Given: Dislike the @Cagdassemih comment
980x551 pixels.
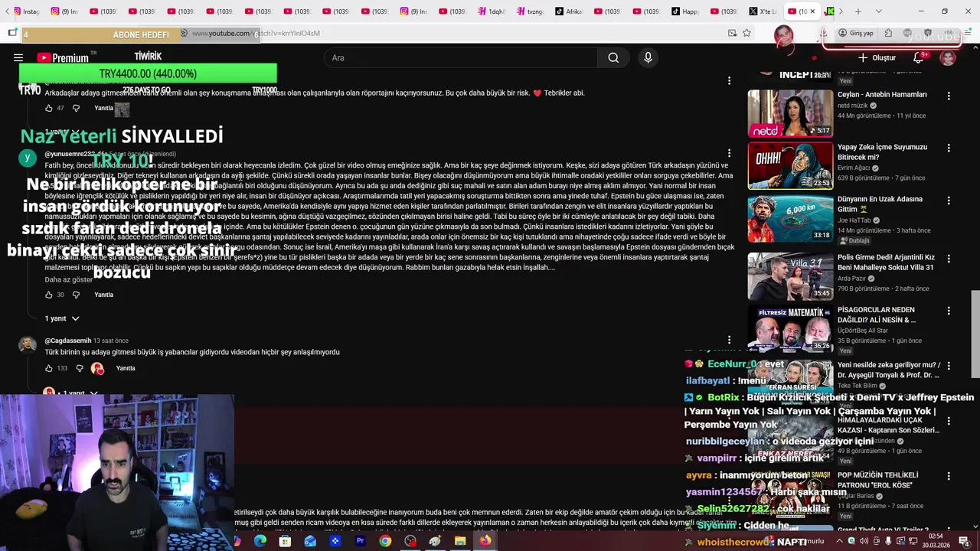Looking at the screenshot, I should point(79,368).
